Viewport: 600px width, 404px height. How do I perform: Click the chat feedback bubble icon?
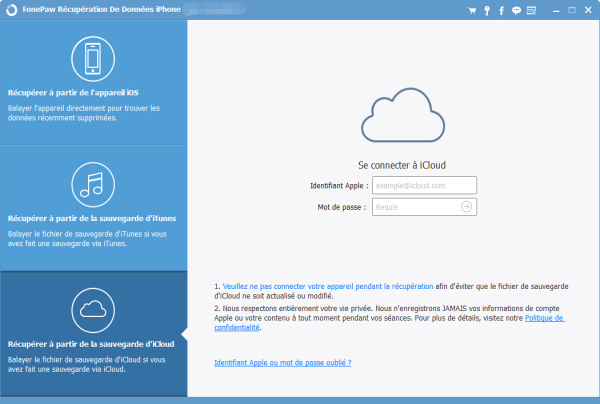pyautogui.click(x=516, y=10)
